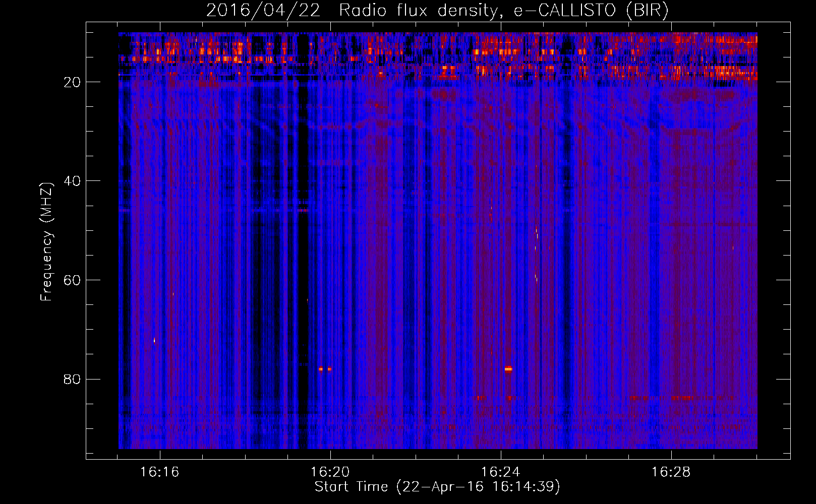
Task: Click the "Frequency (MHZ)" axis label
Action: (x=46, y=242)
